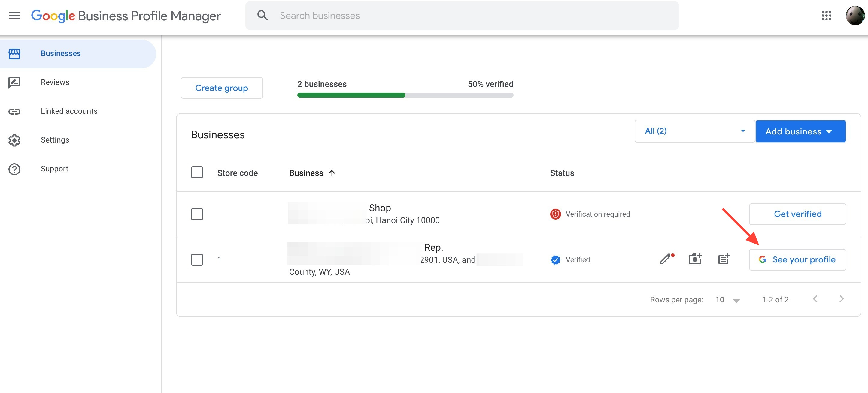Viewport: 868px width, 393px height.
Task: Click the Business column sort arrow
Action: 332,173
